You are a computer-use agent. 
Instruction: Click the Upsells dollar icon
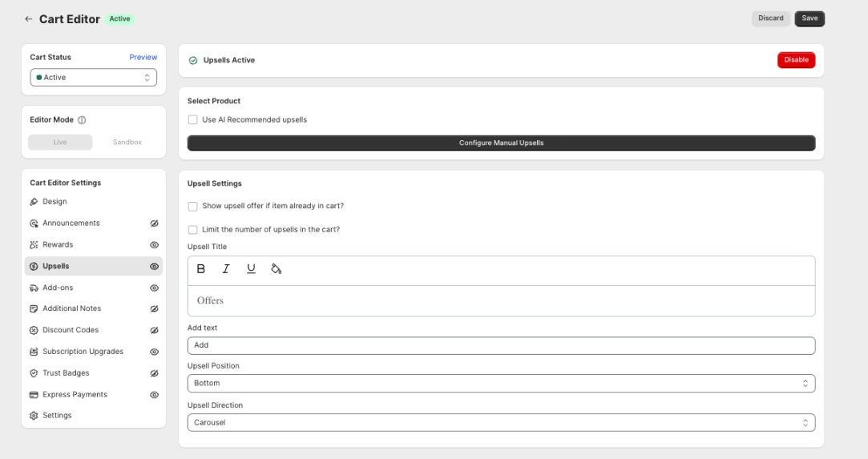[x=34, y=267]
